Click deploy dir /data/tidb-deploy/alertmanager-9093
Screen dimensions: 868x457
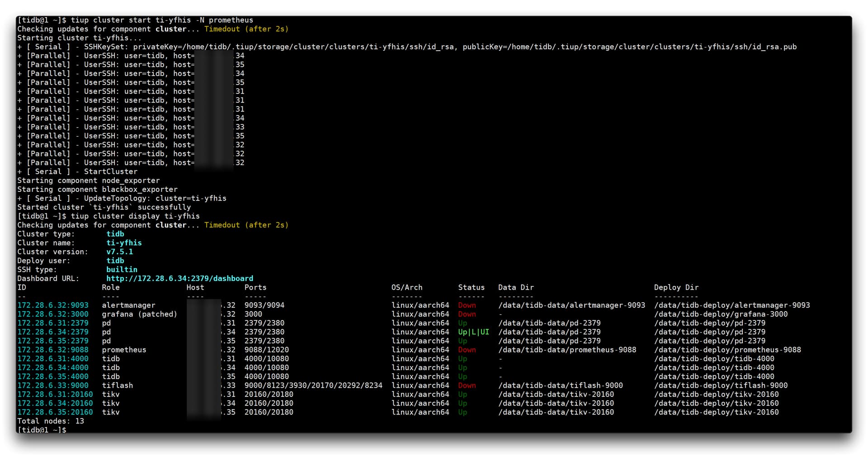(732, 305)
